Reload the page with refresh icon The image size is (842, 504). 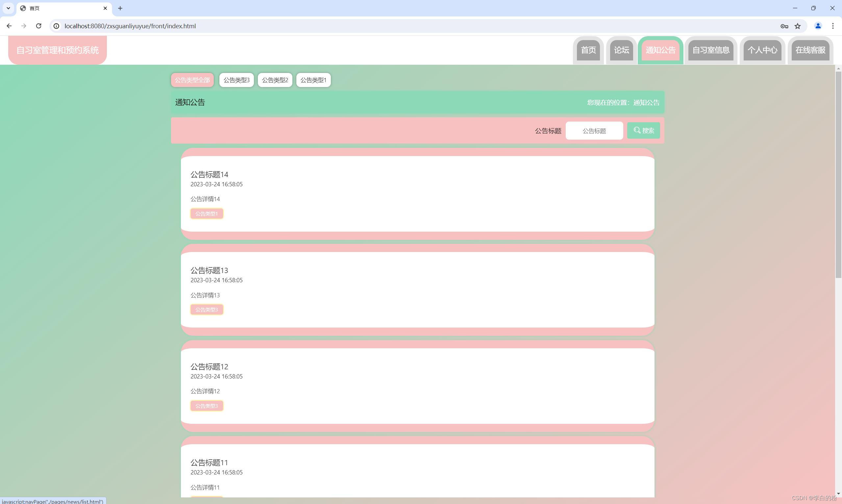(39, 26)
